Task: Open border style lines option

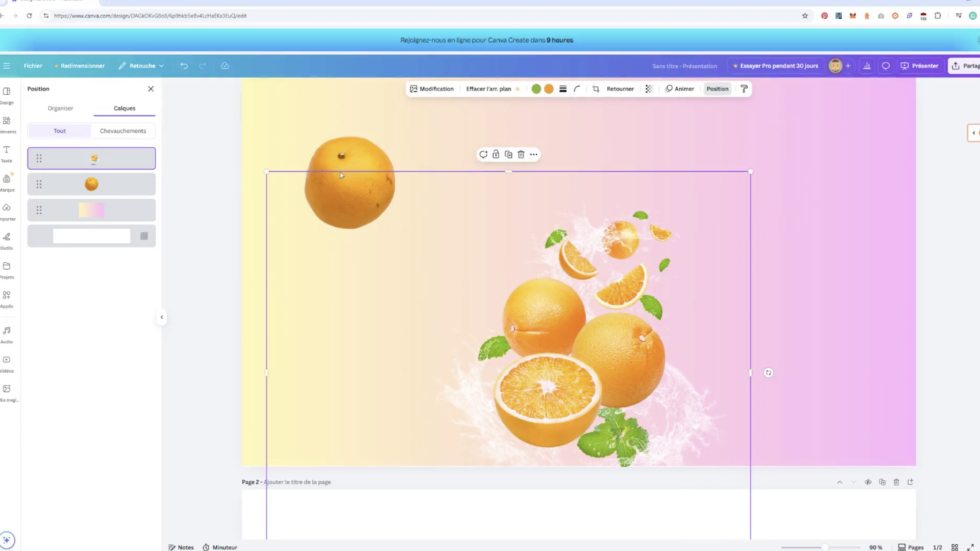Action: (563, 89)
